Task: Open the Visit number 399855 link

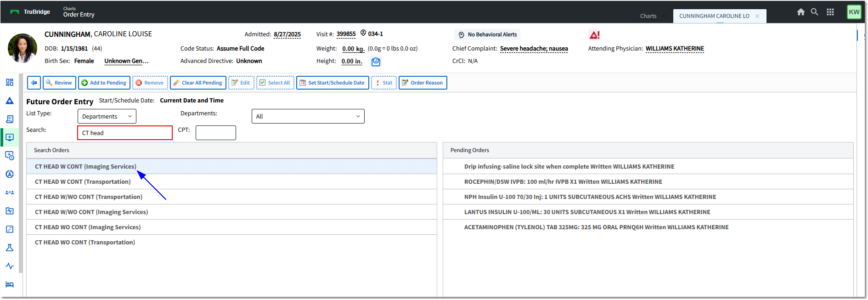Action: tap(346, 34)
